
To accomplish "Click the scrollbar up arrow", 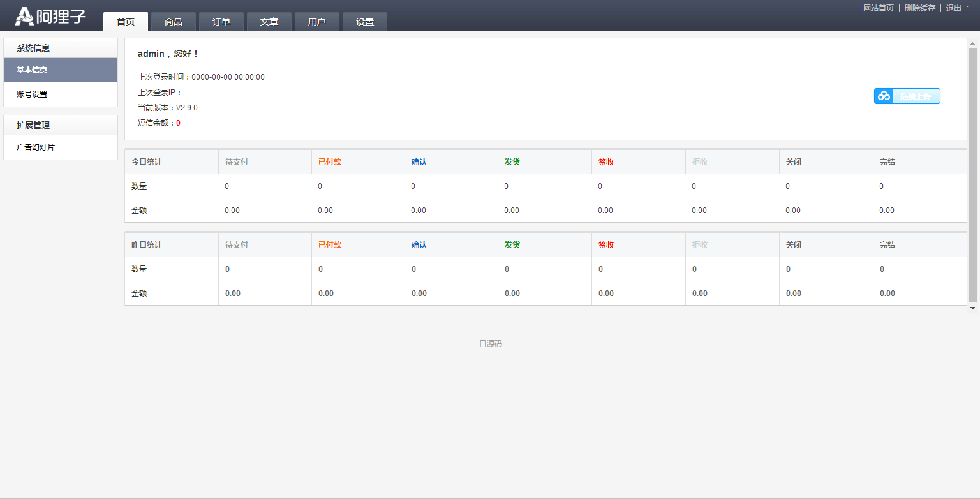I will (x=972, y=43).
